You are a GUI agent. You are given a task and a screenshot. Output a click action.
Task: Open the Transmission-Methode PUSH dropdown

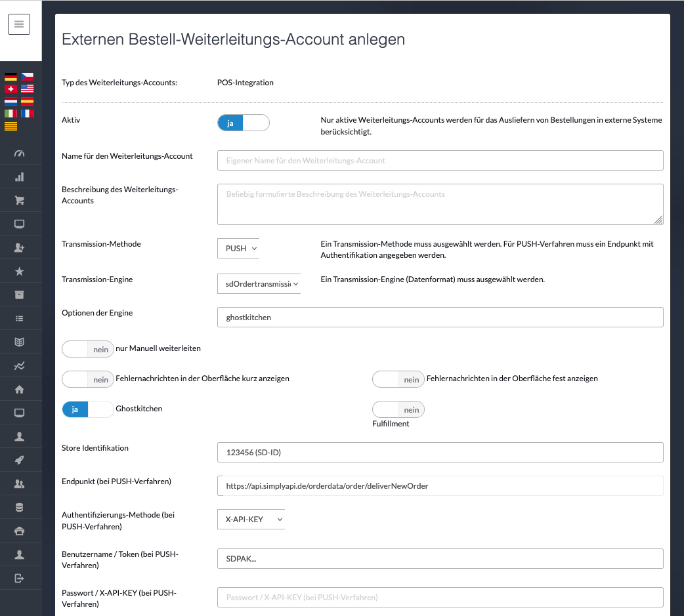coord(238,249)
